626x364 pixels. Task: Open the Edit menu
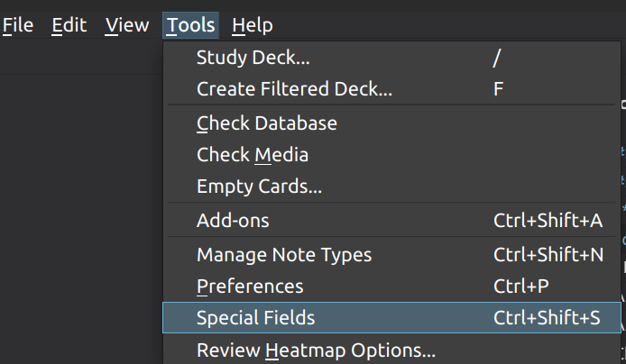(x=69, y=25)
